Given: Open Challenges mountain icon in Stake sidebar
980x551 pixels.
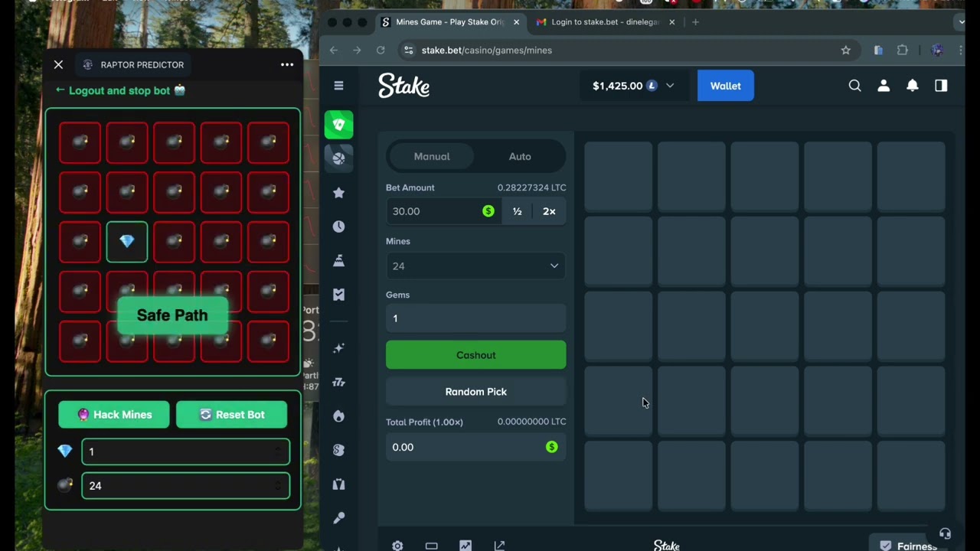Looking at the screenshot, I should (x=338, y=261).
